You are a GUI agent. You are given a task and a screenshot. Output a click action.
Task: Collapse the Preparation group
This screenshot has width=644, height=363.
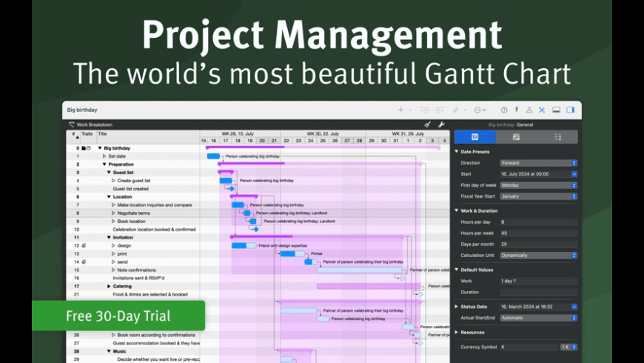pyautogui.click(x=104, y=164)
